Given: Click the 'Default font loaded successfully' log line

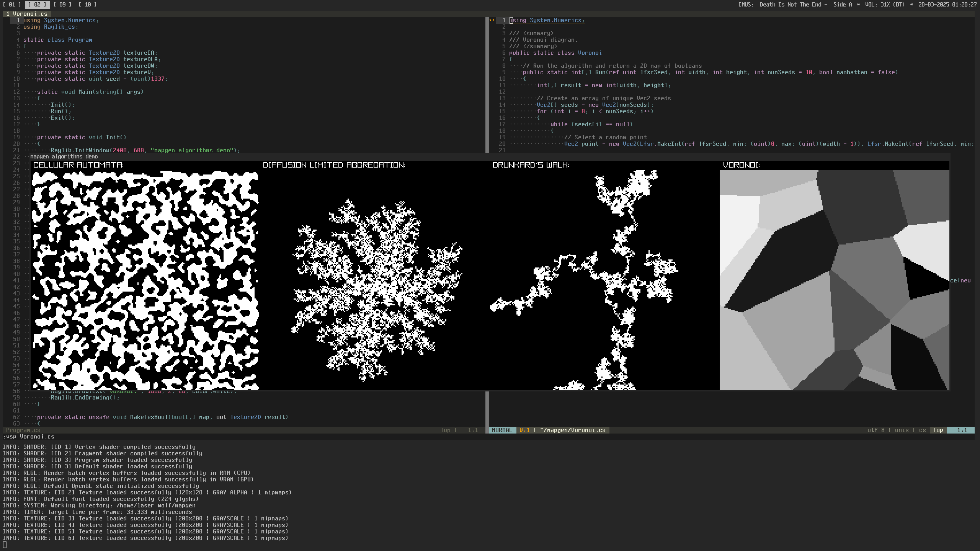Looking at the screenshot, I should tap(101, 499).
